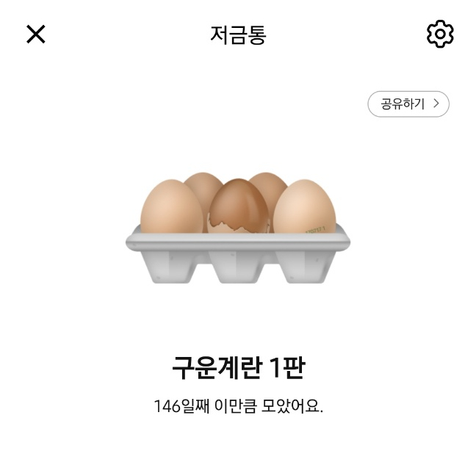Click the 구운계란 1판 heading

[238, 367]
